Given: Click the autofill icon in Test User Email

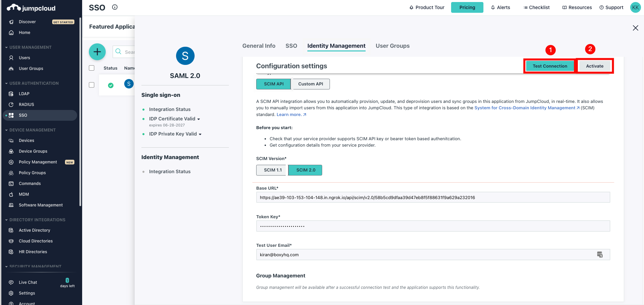Looking at the screenshot, I should coord(600,255).
